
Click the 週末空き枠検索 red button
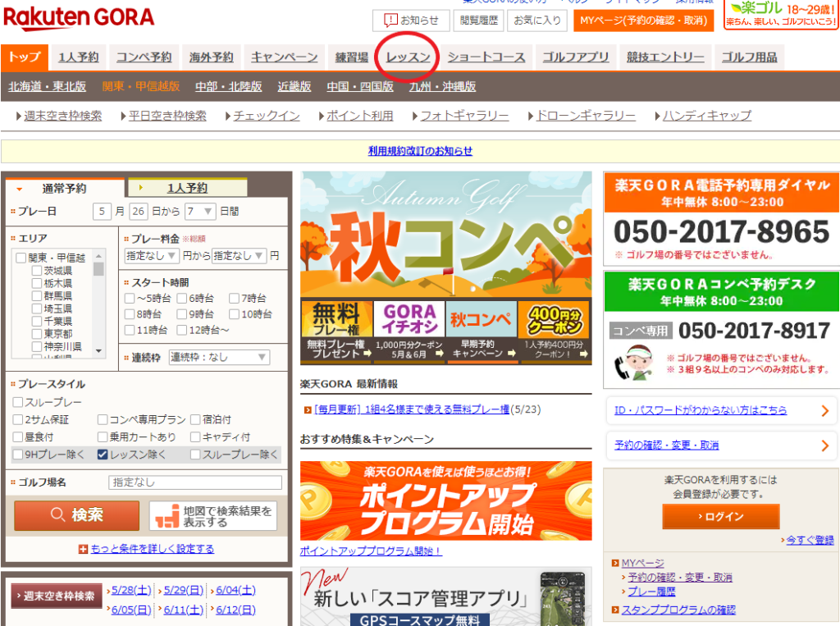click(x=57, y=596)
